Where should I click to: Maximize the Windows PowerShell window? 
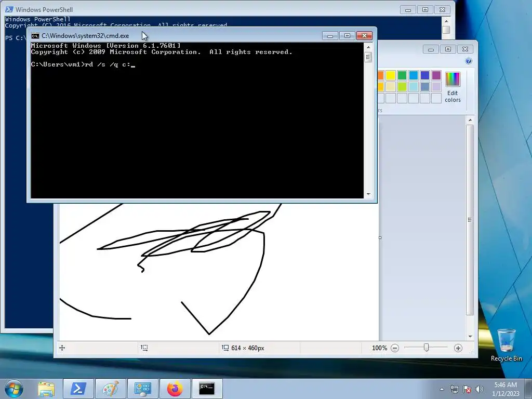[x=425, y=10]
